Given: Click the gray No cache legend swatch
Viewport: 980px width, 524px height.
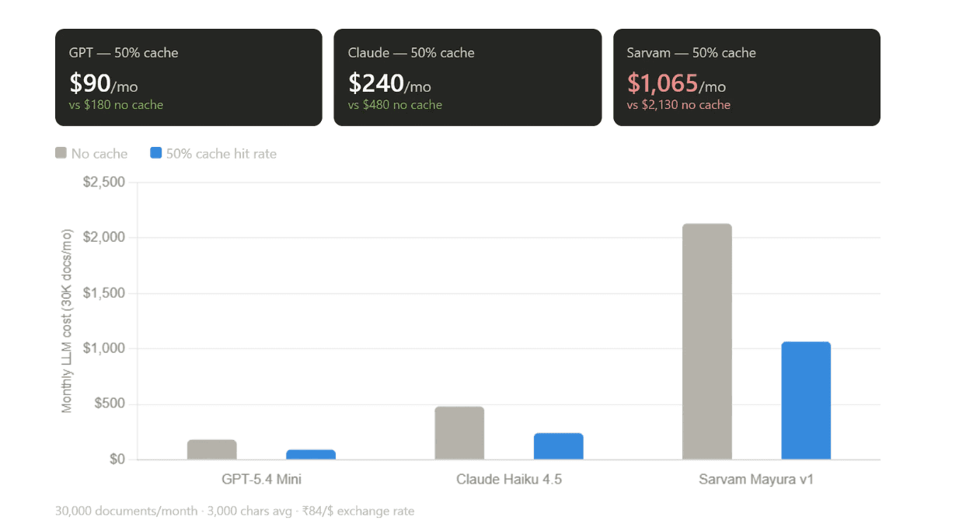Looking at the screenshot, I should [x=61, y=153].
